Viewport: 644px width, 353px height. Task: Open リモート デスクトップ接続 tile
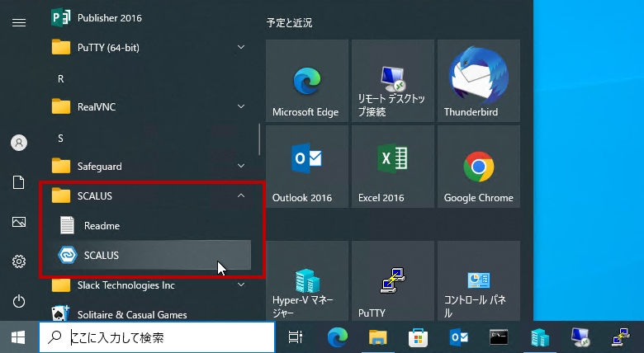pyautogui.click(x=393, y=81)
